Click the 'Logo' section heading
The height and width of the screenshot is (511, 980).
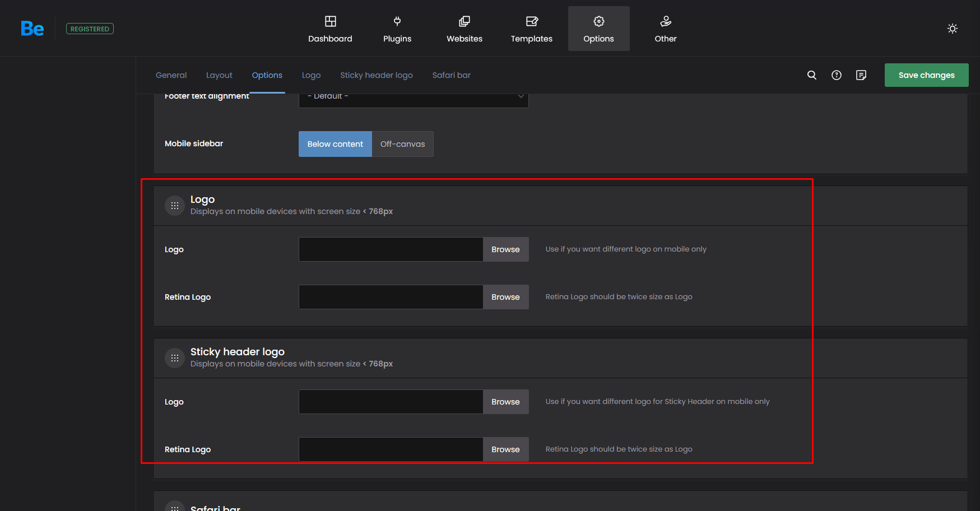pyautogui.click(x=202, y=199)
